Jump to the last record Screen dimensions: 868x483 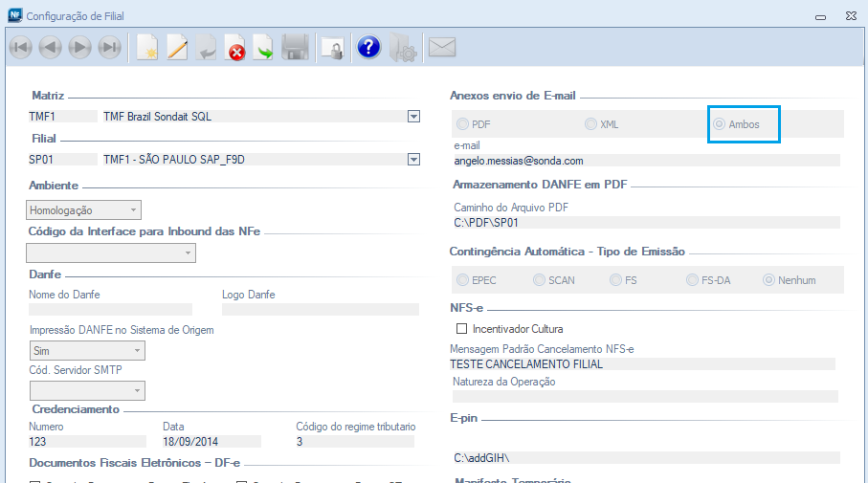pos(110,48)
